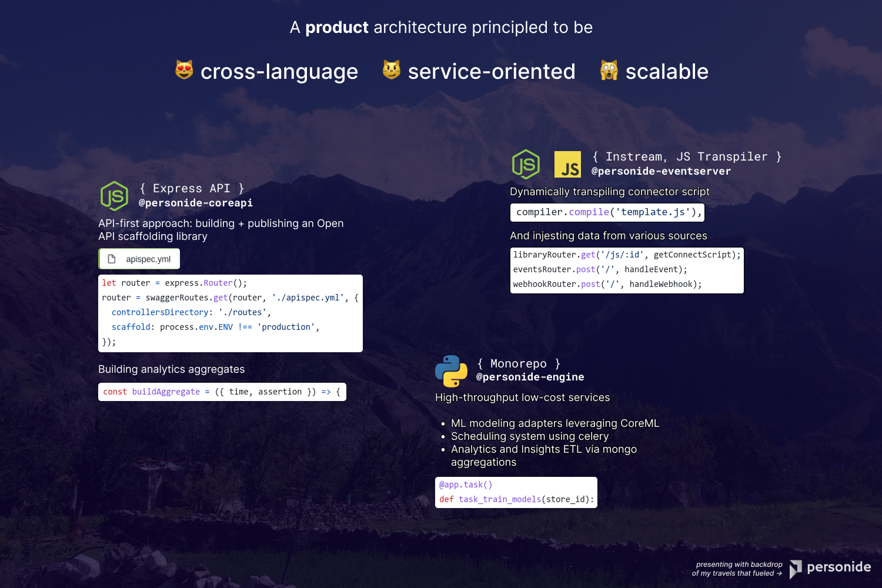Click the word "service-oriented"
882x588 pixels.
(492, 71)
